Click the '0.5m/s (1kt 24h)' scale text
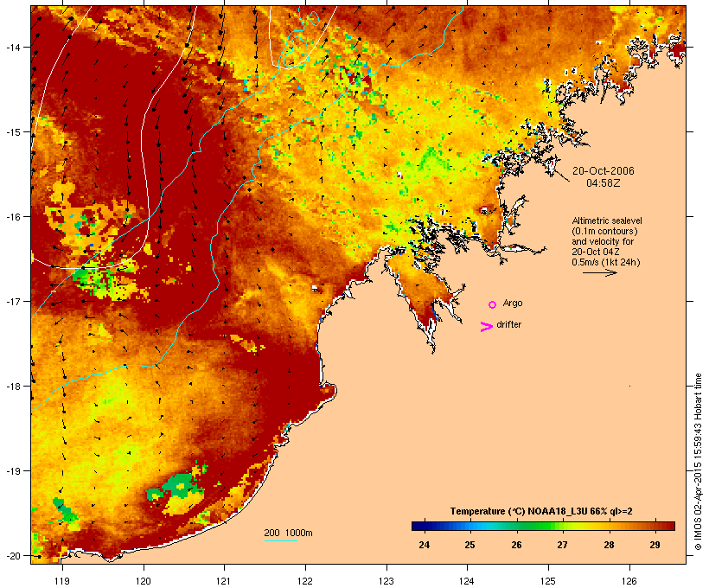Screen dimensions: 709x588 click(606, 262)
